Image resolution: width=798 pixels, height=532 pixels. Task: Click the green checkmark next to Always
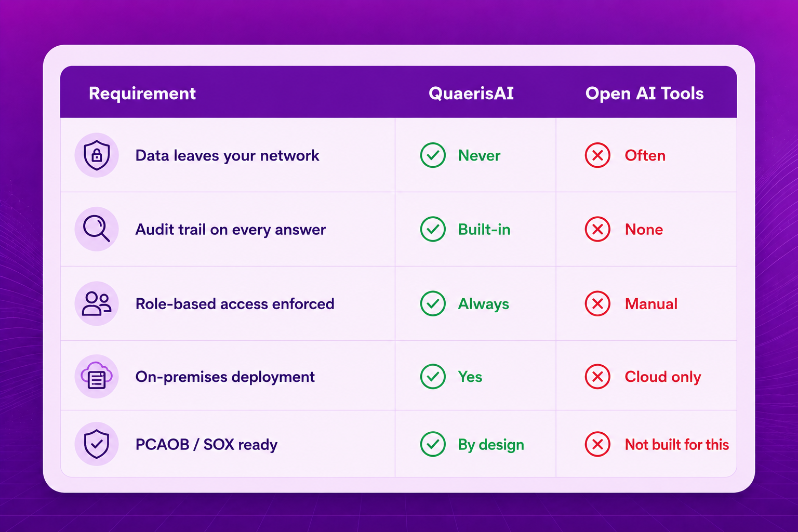(x=433, y=303)
